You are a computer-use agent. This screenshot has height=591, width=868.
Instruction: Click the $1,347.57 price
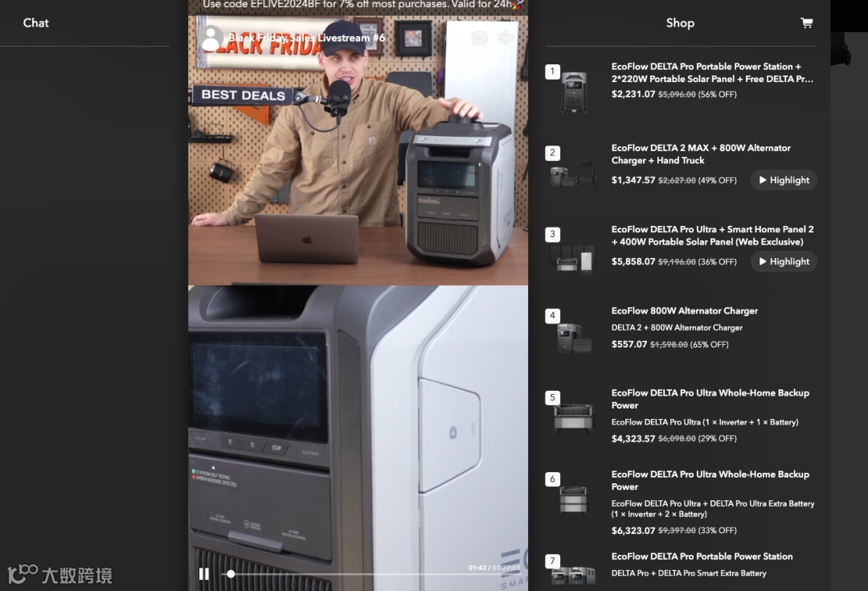pos(633,180)
